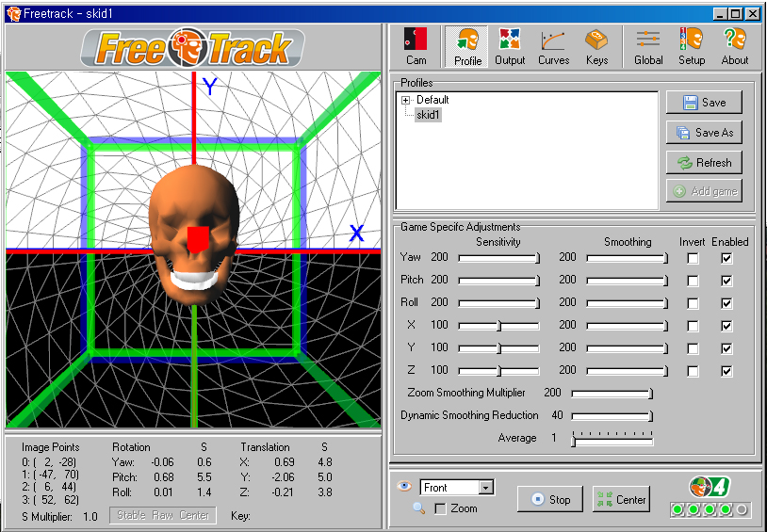Open the About page
Viewport: 767px width, 532px height.
(x=734, y=46)
